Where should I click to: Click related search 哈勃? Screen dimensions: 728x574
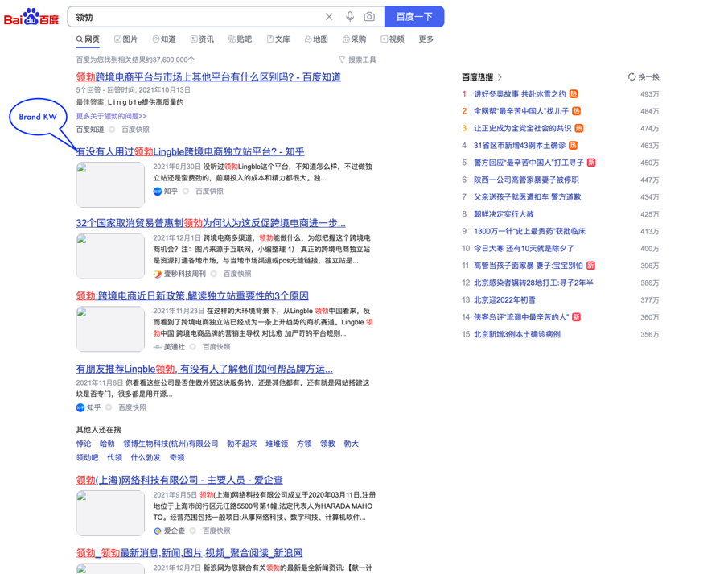pos(107,444)
